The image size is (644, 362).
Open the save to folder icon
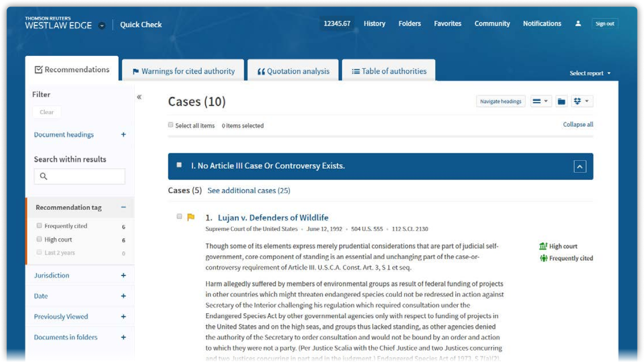pyautogui.click(x=561, y=102)
